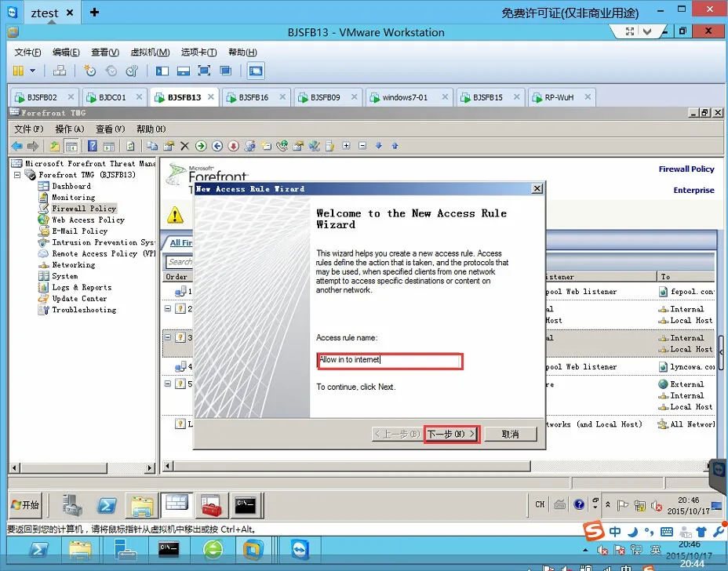The height and width of the screenshot is (571, 728).
Task: Switch to the windows7-01 VM tab
Action: (x=405, y=97)
